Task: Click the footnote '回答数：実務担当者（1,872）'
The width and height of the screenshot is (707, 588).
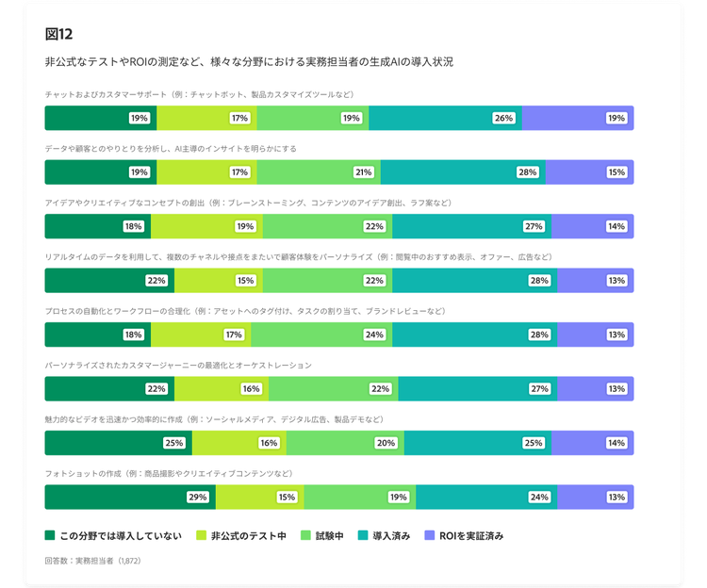Action: pos(93,561)
